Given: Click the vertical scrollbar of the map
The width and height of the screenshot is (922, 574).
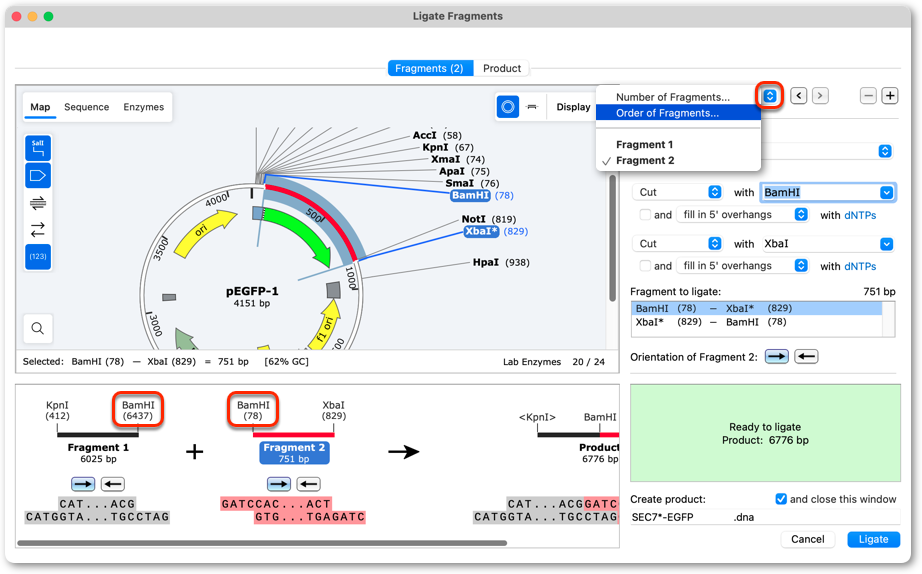Looking at the screenshot, I should 612,238.
